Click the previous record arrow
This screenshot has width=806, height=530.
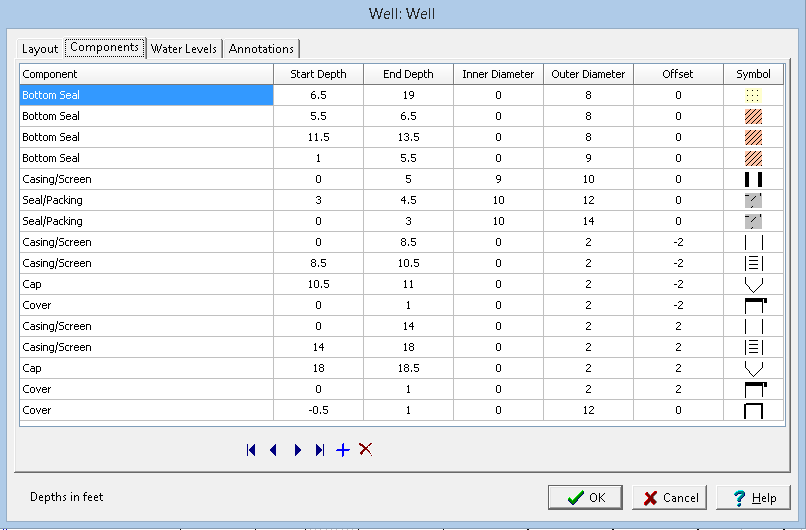point(273,450)
